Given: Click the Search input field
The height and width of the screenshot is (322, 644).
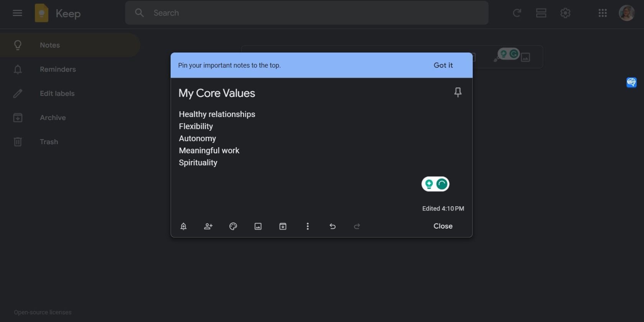Looking at the screenshot, I should [307, 13].
